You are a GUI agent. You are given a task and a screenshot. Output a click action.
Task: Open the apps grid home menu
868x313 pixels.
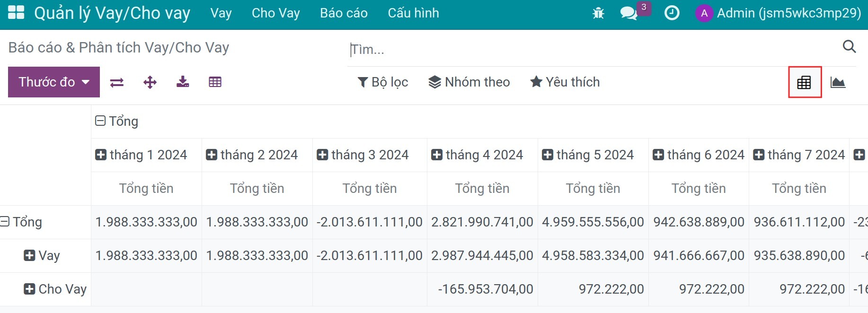click(x=16, y=13)
